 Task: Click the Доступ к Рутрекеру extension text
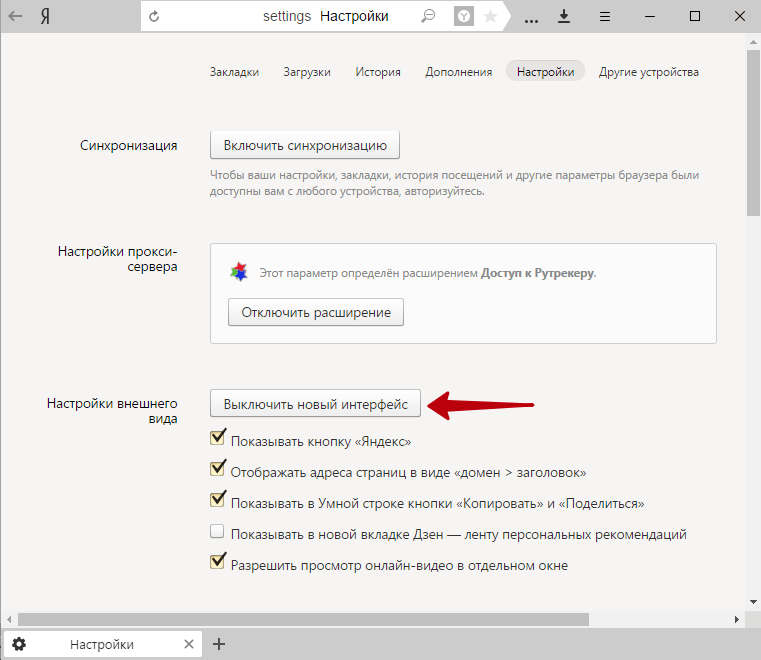click(x=538, y=273)
